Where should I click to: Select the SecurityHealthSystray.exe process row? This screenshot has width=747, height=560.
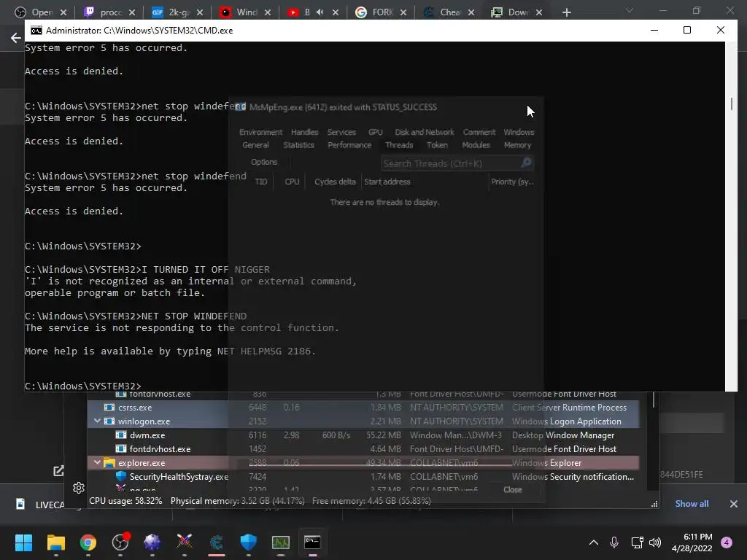(x=363, y=476)
